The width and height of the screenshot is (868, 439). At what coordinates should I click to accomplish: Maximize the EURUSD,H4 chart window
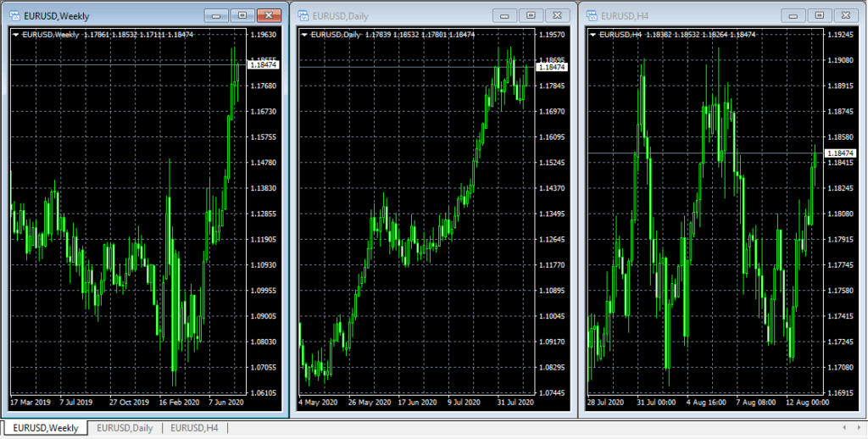819,15
